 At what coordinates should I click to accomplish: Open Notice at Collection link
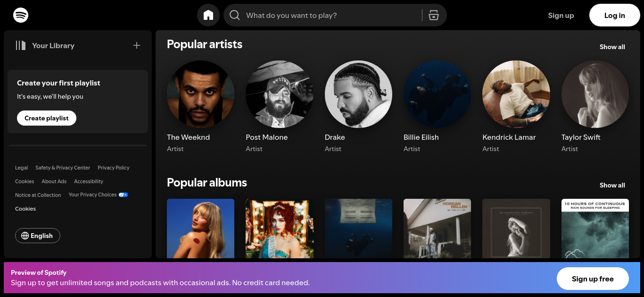click(x=38, y=195)
